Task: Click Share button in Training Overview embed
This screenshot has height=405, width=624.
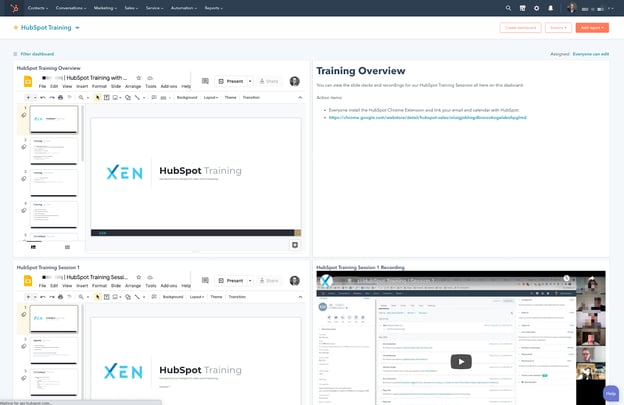Action: coord(269,81)
